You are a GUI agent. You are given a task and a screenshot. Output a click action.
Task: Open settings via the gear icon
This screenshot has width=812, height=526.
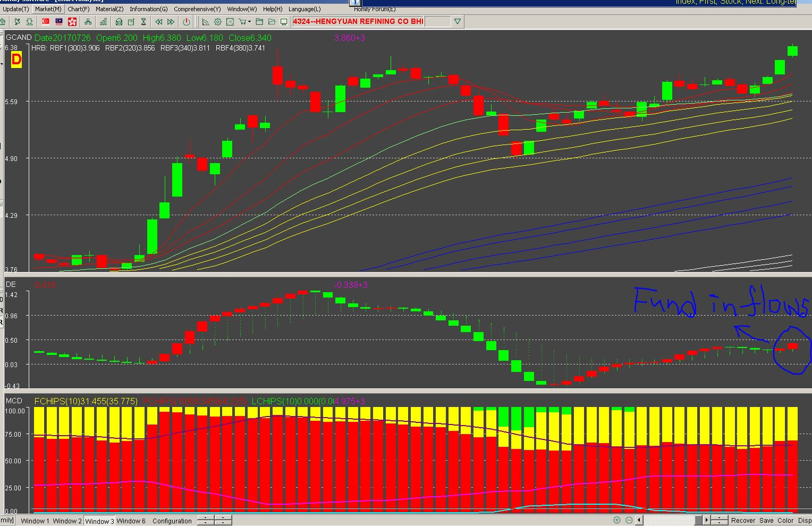[x=218, y=22]
